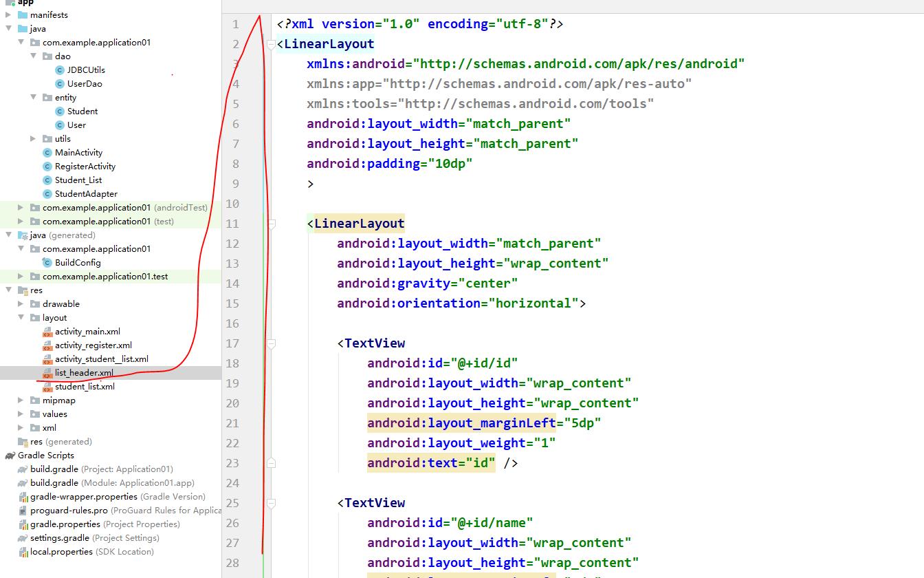Screen dimensions: 924x578
Task: Fold the second TextView at line 25
Action: 271,503
